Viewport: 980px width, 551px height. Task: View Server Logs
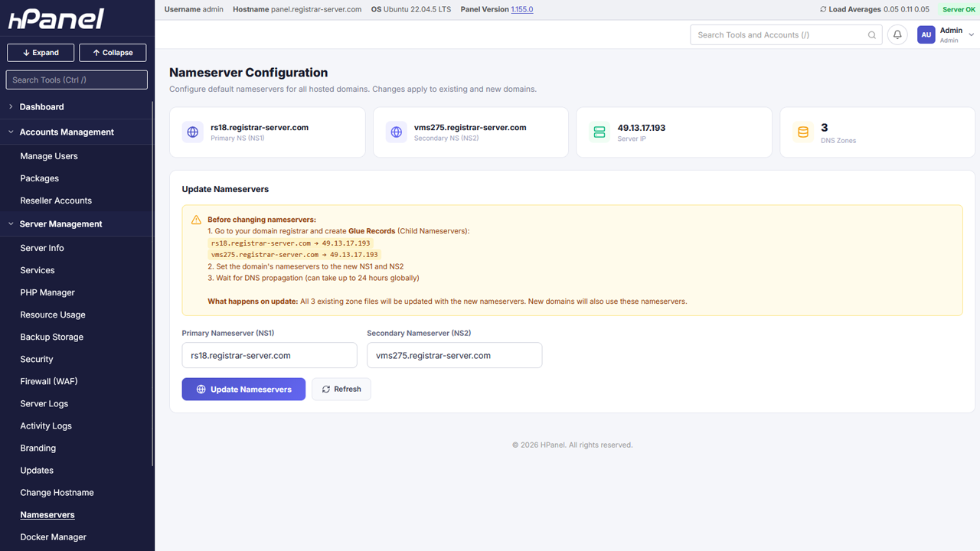(x=44, y=403)
